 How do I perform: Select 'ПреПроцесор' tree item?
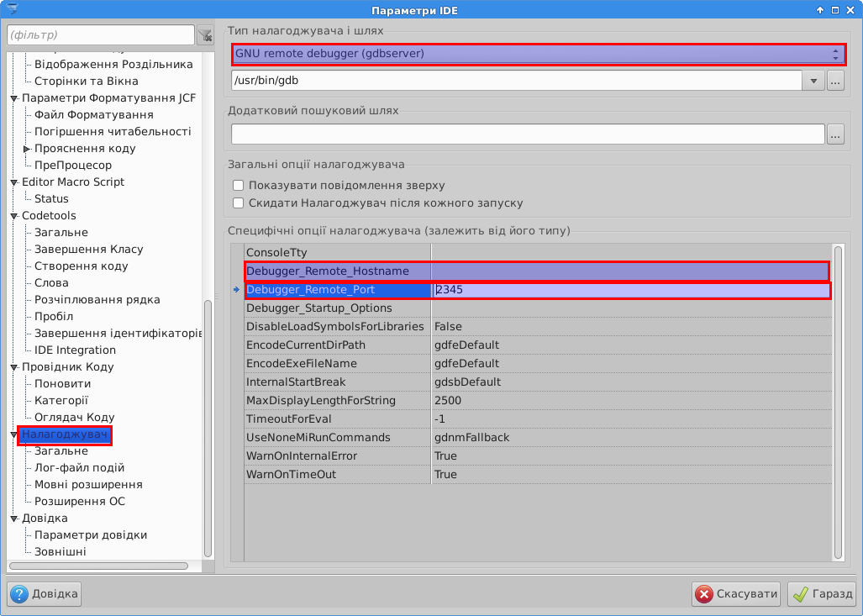(x=73, y=166)
